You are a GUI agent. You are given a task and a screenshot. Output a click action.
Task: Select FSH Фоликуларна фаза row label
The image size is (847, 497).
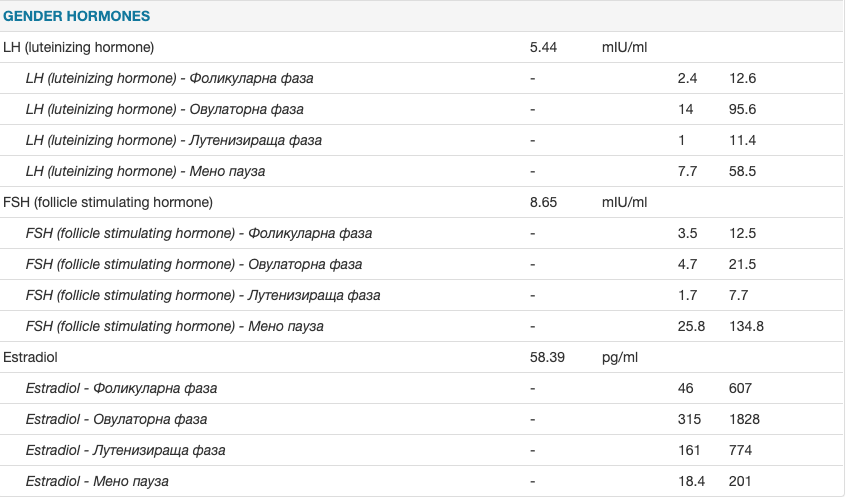pos(198,233)
